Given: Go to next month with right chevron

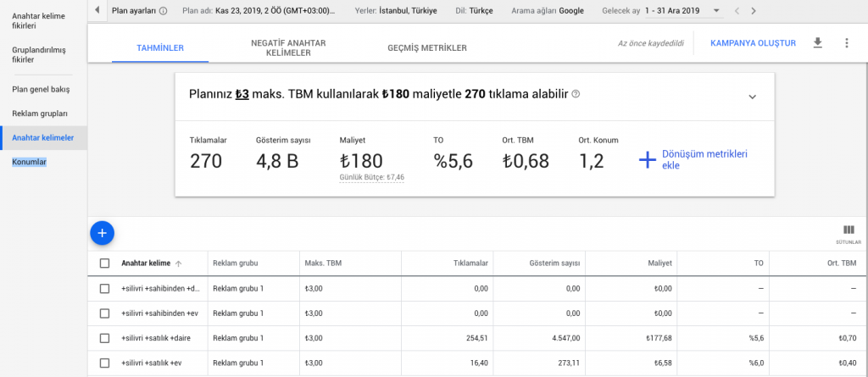Looking at the screenshot, I should point(754,11).
